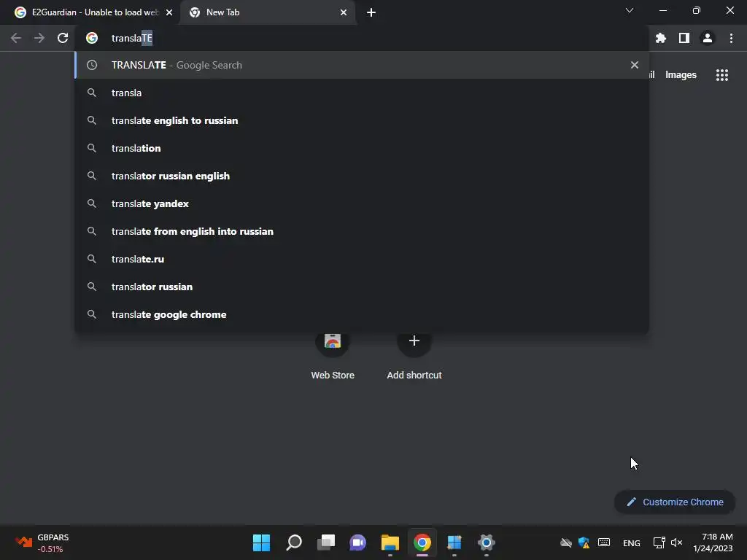Open the Chat app on the taskbar
Viewport: 747px width, 560px height.
357,542
